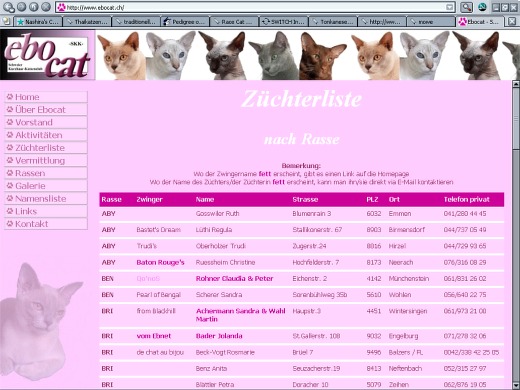Go to Kontakt in sidebar menu

click(x=46, y=224)
